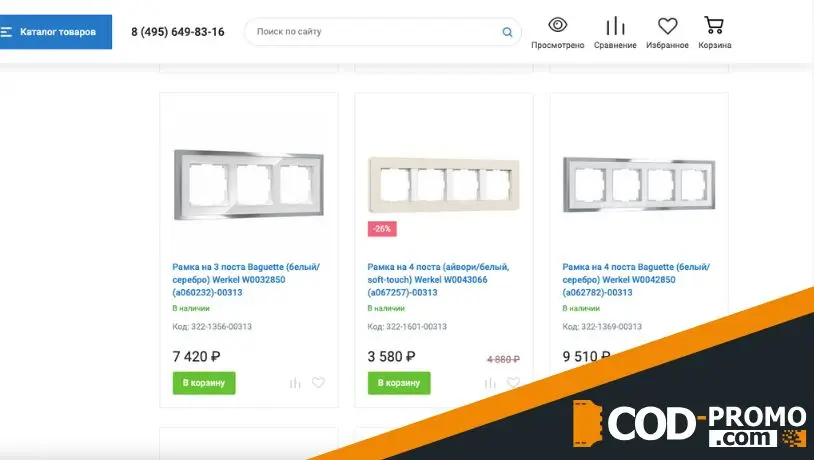Favorite the ivory 4-post frame
The image size is (814, 460).
pos(513,383)
